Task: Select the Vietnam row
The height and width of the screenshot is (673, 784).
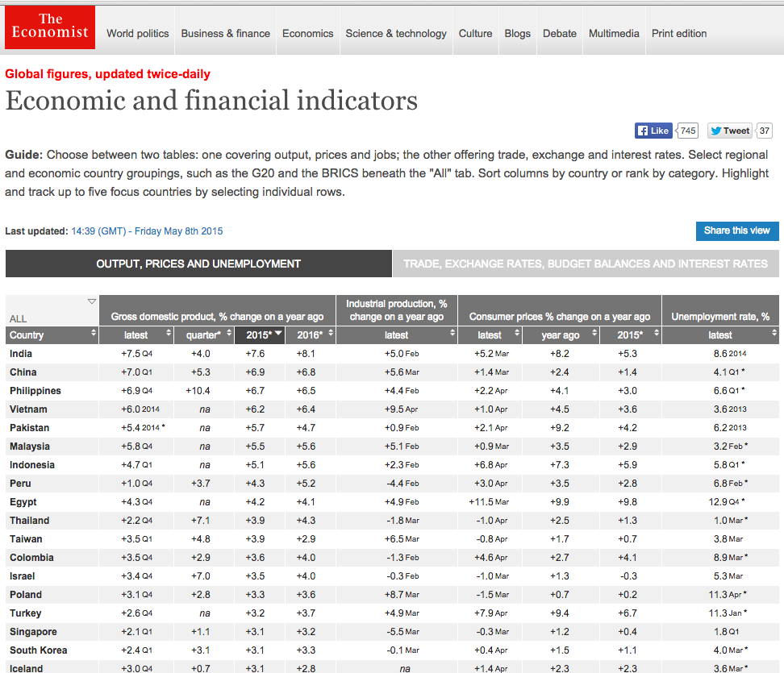Action: [x=392, y=409]
